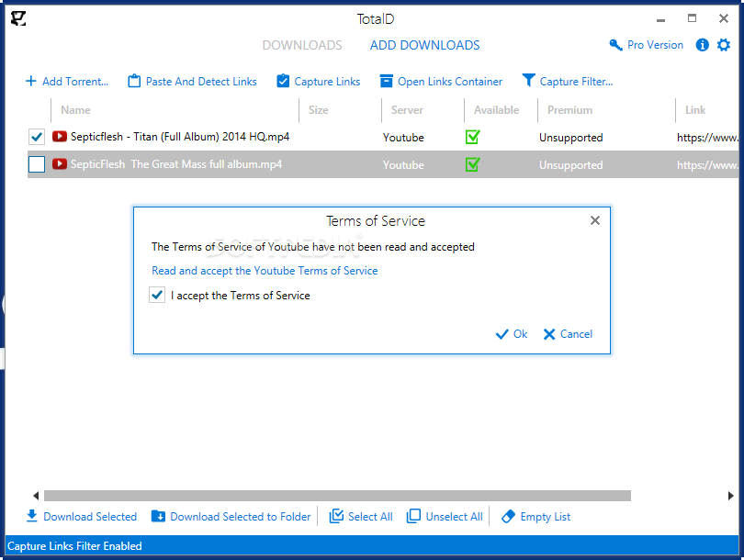The image size is (744, 560).
Task: Click YouTube icon of Septicflesh Titan row
Action: pyautogui.click(x=60, y=137)
